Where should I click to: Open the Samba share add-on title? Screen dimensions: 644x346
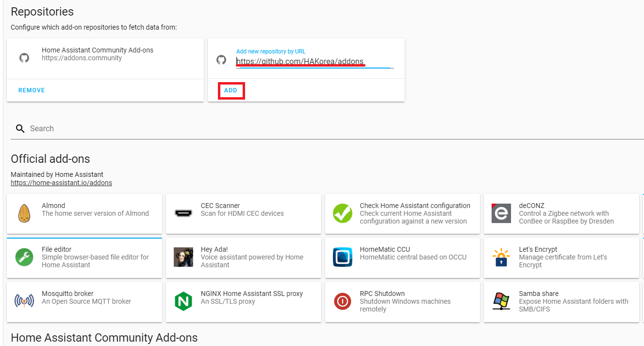pyautogui.click(x=539, y=294)
